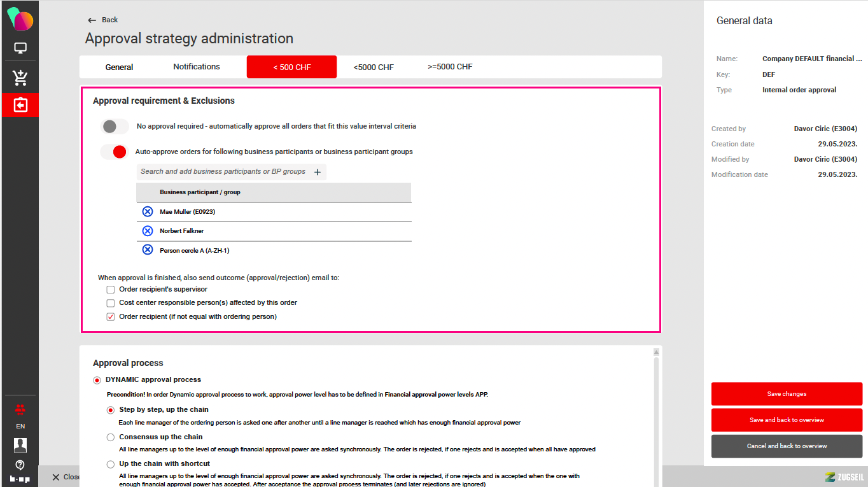The image size is (868, 487).
Task: Switch to the Notifications tab
Action: 197,67
